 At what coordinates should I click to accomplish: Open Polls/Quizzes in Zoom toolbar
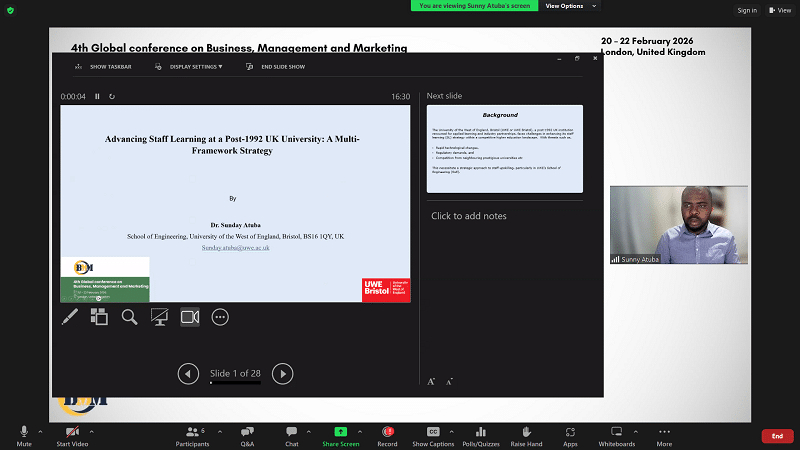click(x=481, y=435)
